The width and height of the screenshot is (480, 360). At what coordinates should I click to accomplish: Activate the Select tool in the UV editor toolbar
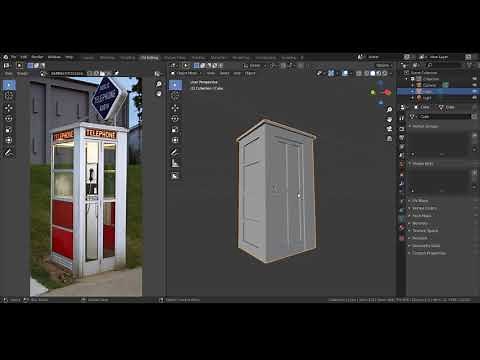click(9, 85)
